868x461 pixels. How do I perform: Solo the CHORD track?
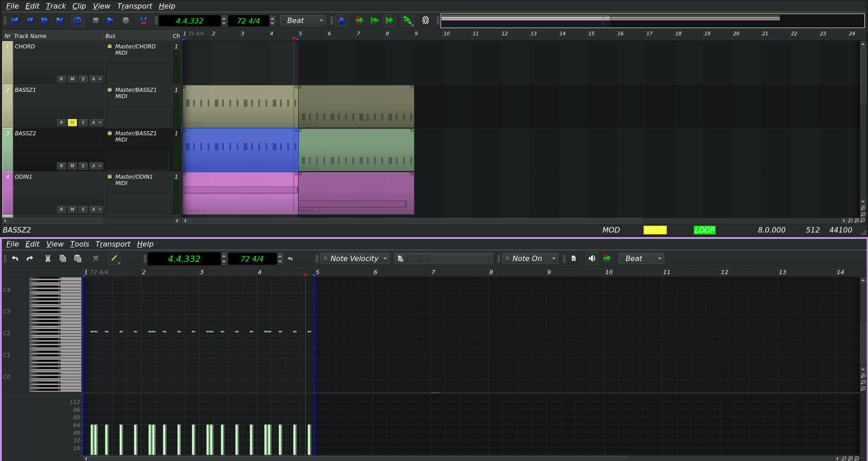pyautogui.click(x=83, y=79)
